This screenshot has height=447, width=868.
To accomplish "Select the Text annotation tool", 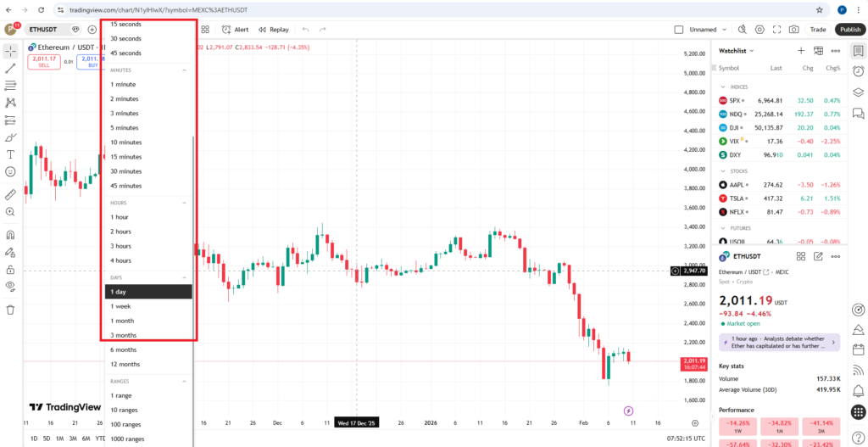I will point(11,154).
